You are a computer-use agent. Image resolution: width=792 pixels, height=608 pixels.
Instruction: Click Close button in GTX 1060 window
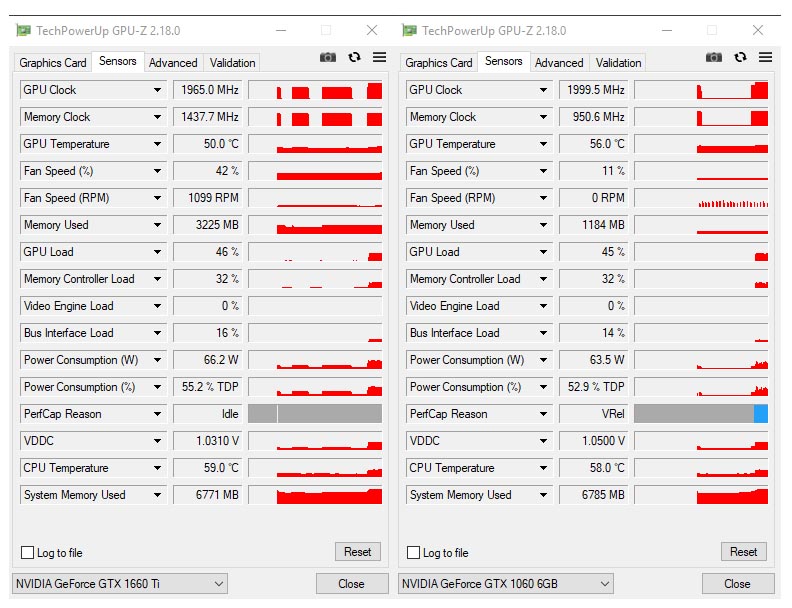737,584
